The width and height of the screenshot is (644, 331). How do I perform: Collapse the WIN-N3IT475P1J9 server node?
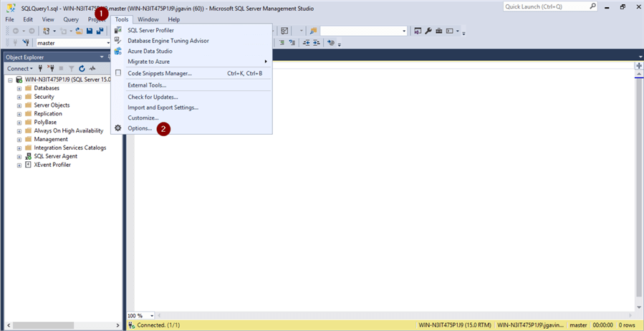(10, 80)
